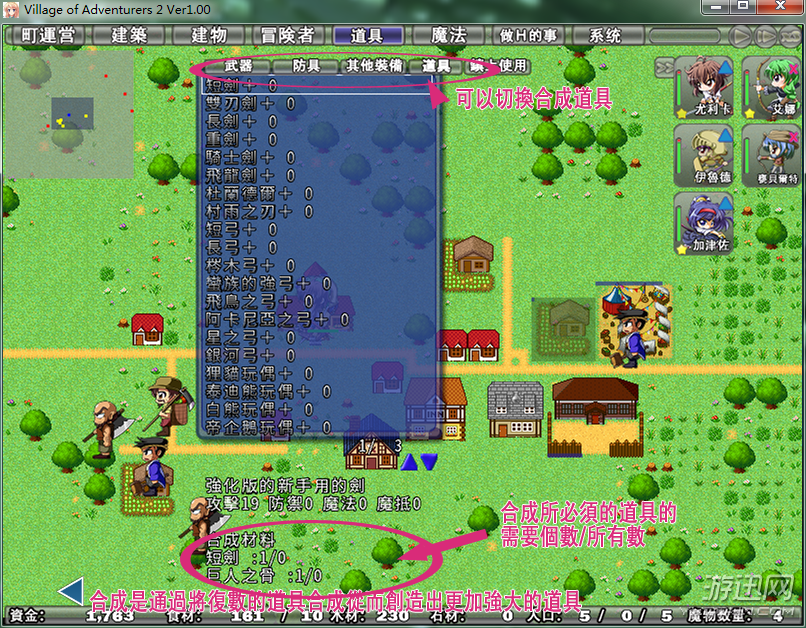Image resolution: width=806 pixels, height=628 pixels.
Task: Open the 魔法 menu
Action: pyautogui.click(x=447, y=35)
